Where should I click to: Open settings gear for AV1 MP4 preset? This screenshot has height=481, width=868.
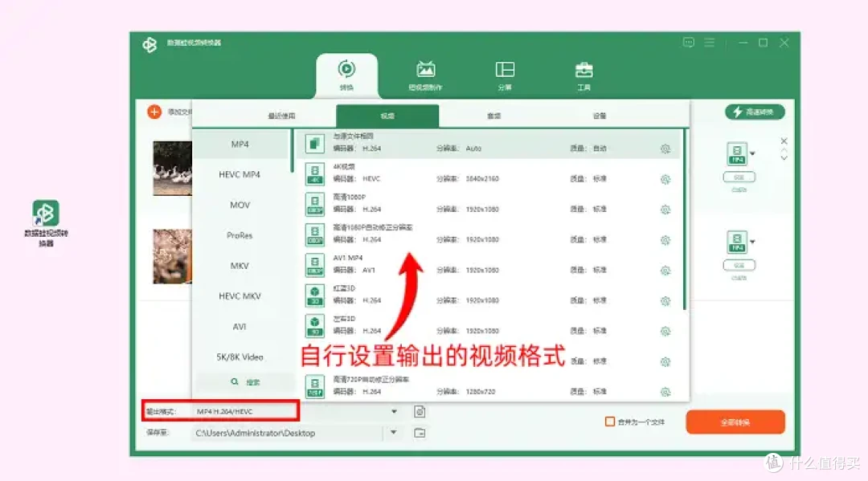(x=665, y=271)
